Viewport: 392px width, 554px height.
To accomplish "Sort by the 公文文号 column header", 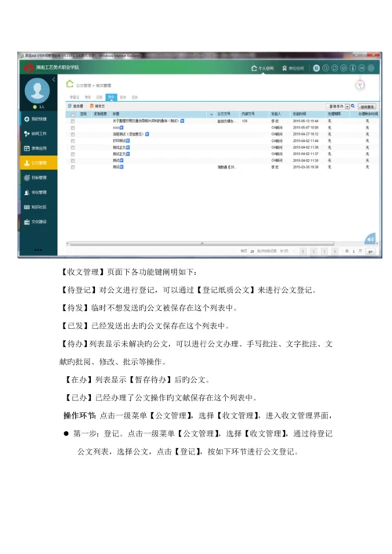I will pos(223,114).
